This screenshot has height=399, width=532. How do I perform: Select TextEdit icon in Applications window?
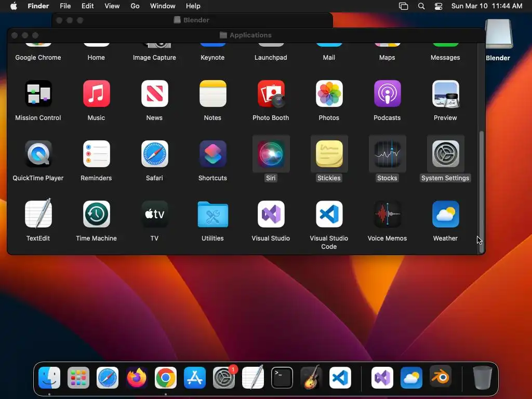38,214
